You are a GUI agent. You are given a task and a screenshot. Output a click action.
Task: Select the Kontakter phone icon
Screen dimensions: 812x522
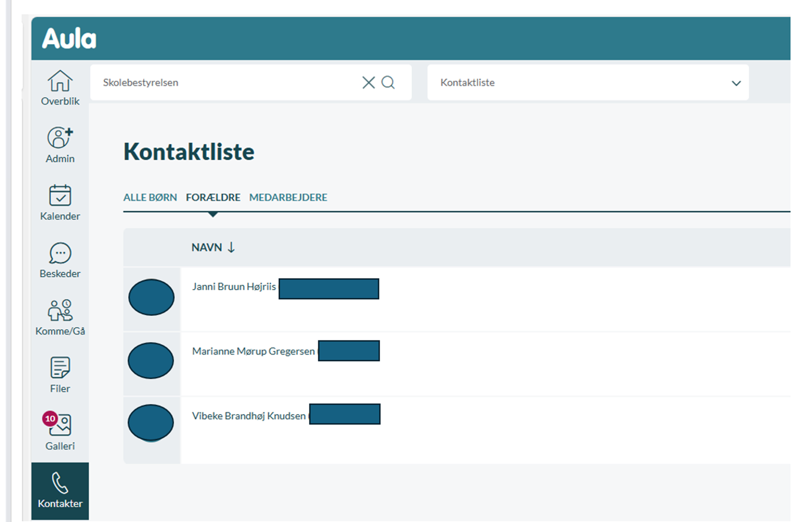60,490
